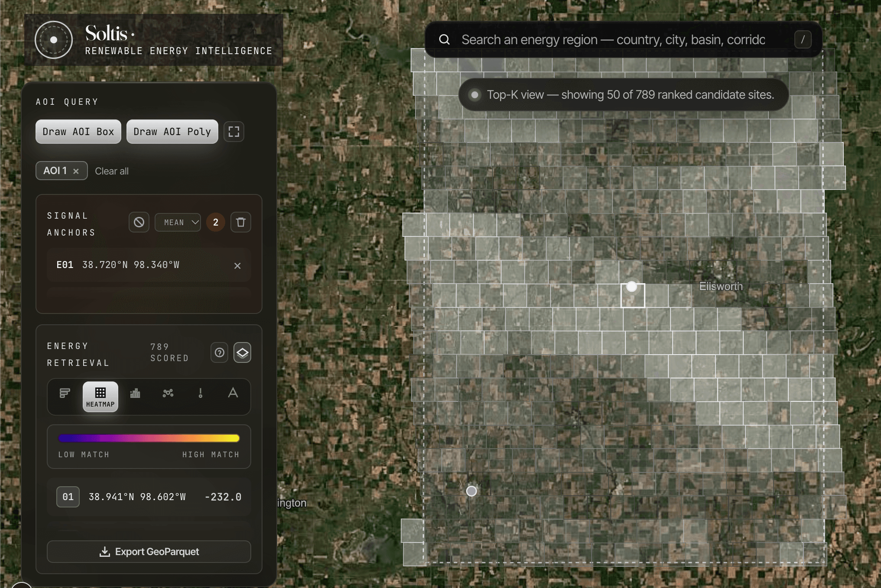Click the E01 anchor identifier
This screenshot has width=881, height=588.
[x=65, y=265]
